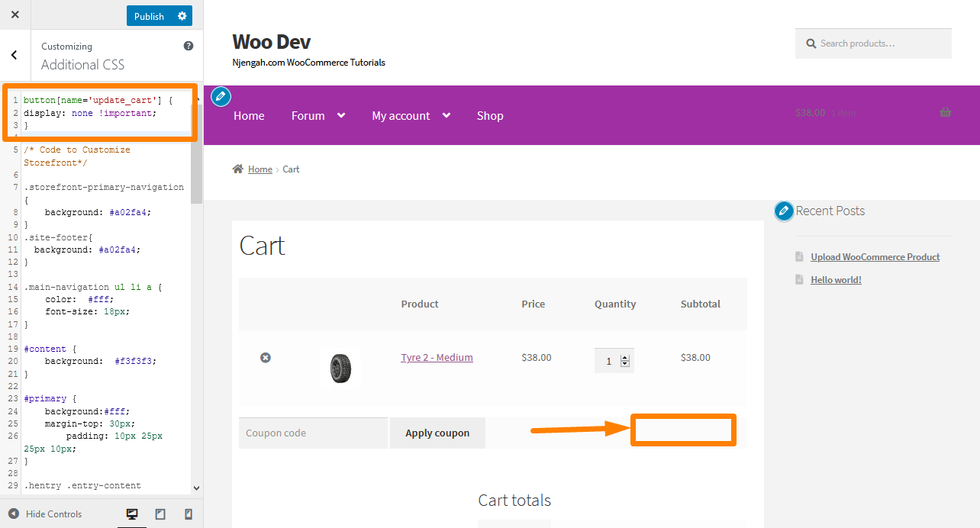
Task: Switch to desktop preview icon
Action: coord(132,514)
